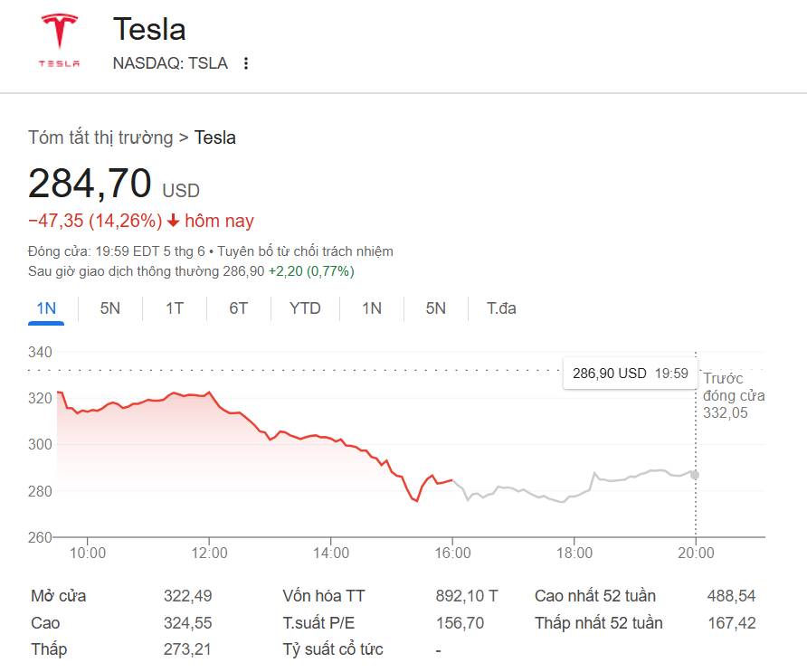This screenshot has width=807, height=672.
Task: Open the three-dot more options menu
Action: [x=245, y=63]
